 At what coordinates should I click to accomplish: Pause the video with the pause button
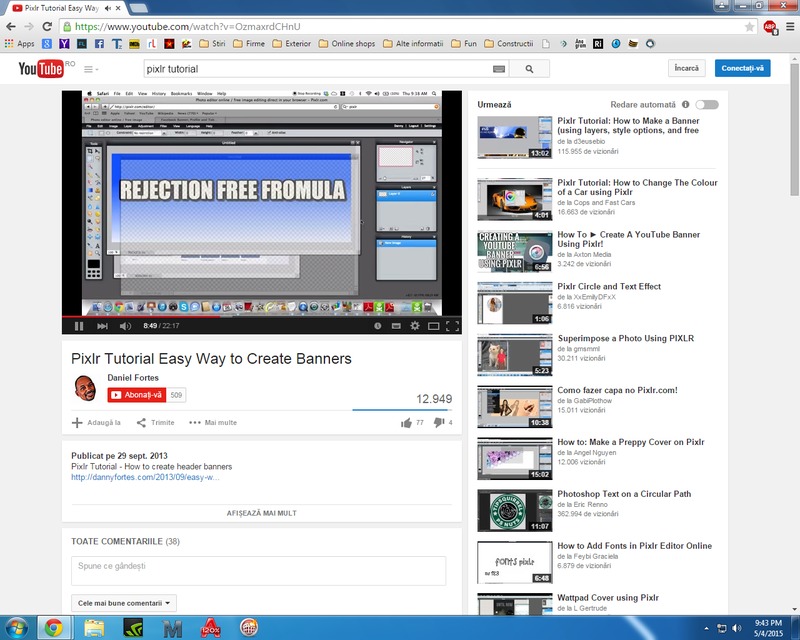coord(79,326)
